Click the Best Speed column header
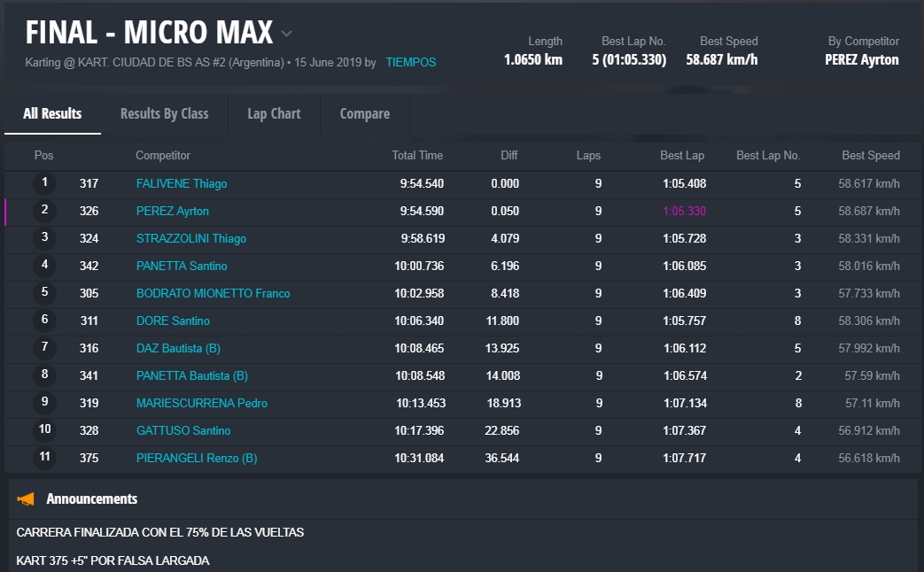The width and height of the screenshot is (924, 572). pos(870,156)
